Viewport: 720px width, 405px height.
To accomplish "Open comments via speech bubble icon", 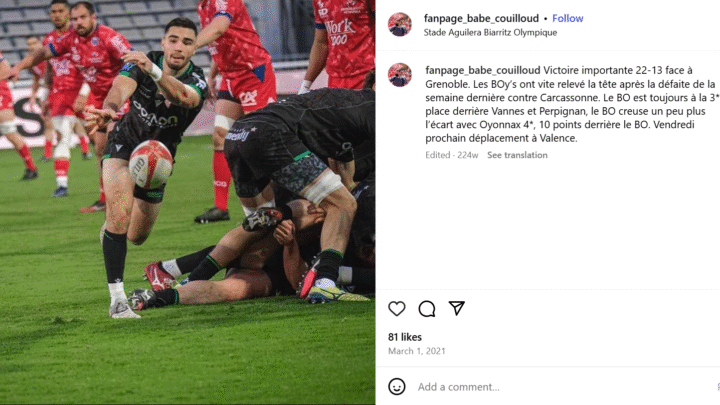I will 427,309.
